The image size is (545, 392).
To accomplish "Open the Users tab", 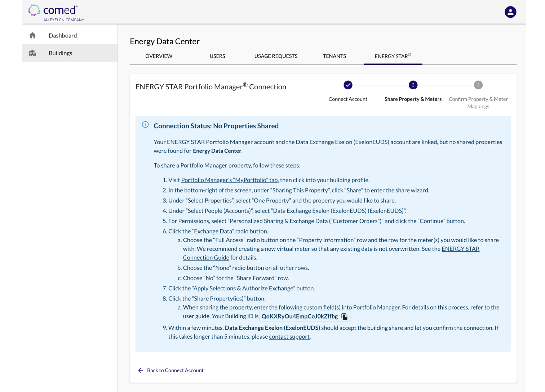I will click(217, 56).
